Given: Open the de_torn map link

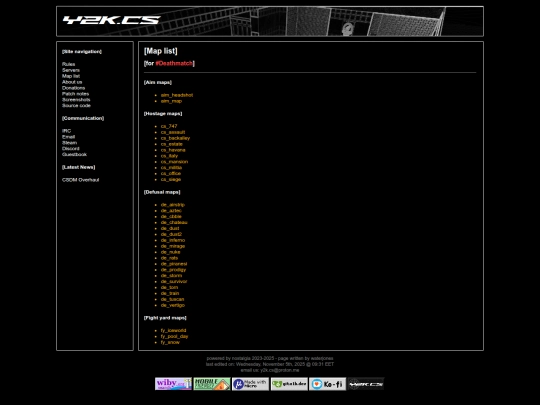Looking at the screenshot, I should (169, 287).
